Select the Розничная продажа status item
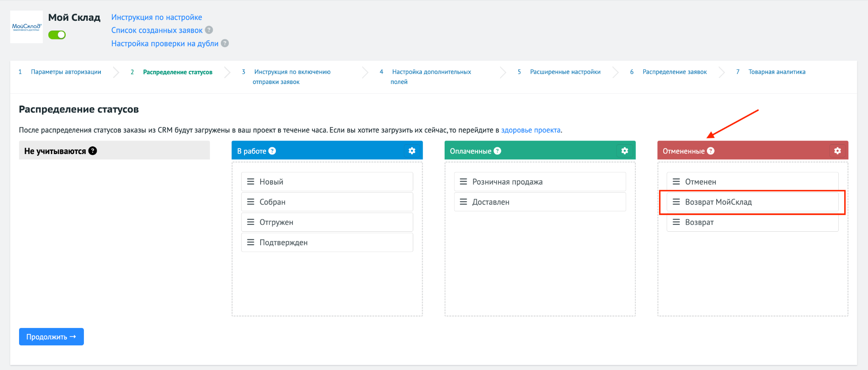 pos(540,182)
